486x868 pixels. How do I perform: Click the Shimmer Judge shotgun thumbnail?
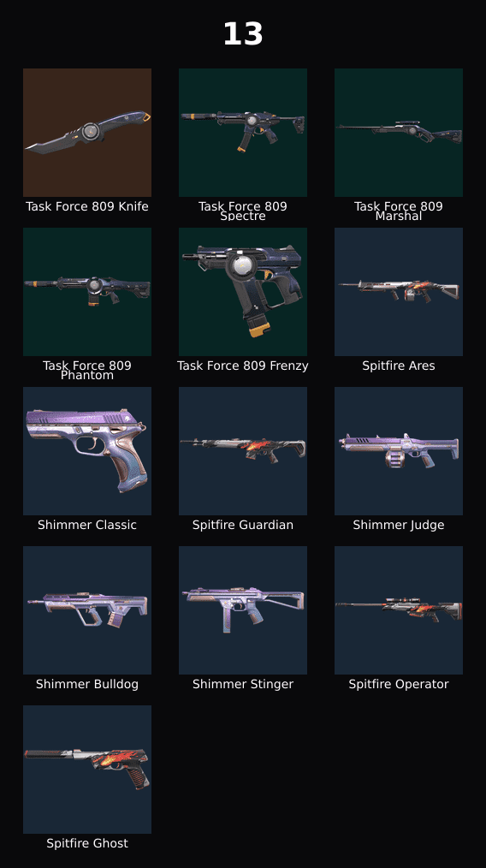[x=398, y=450]
